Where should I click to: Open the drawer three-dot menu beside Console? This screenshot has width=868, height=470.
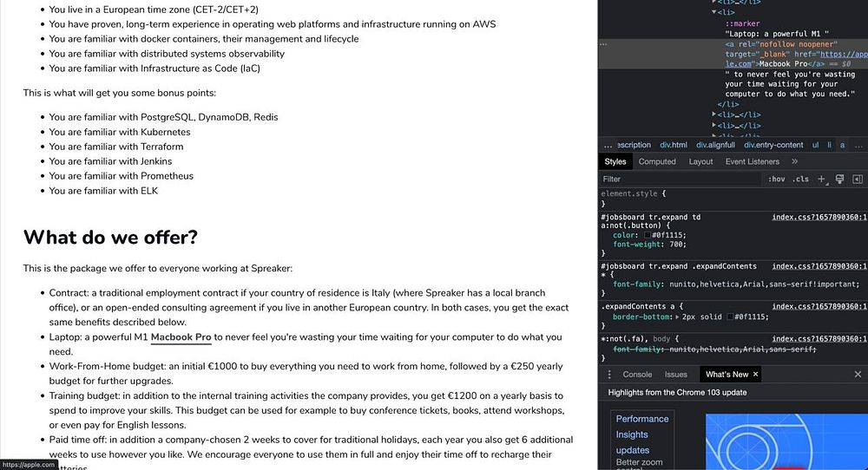pyautogui.click(x=609, y=375)
